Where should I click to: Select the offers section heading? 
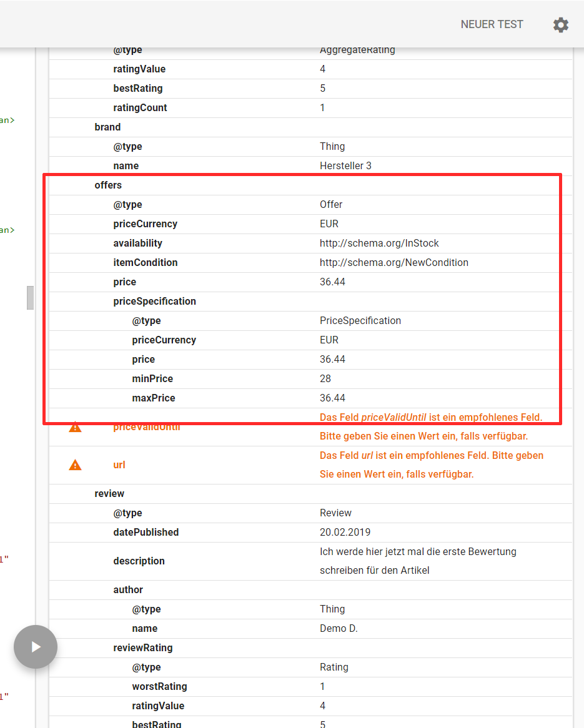[108, 185]
